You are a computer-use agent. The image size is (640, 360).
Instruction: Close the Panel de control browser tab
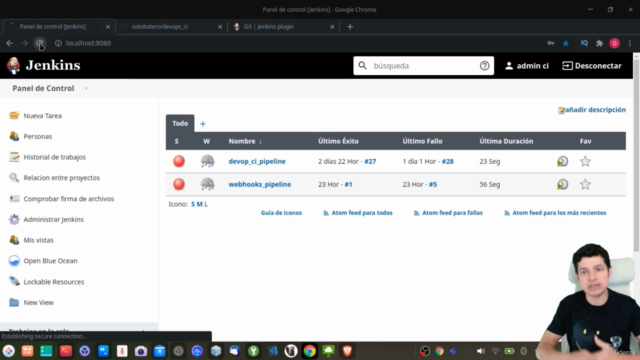tap(108, 27)
